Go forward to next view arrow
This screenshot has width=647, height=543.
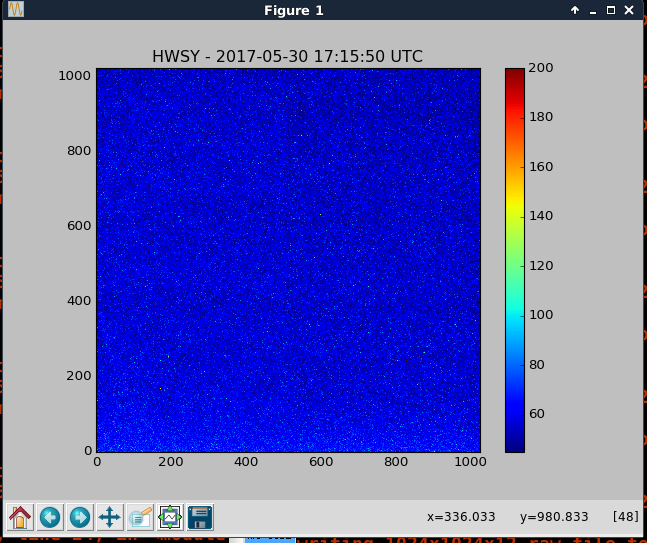tap(80, 517)
